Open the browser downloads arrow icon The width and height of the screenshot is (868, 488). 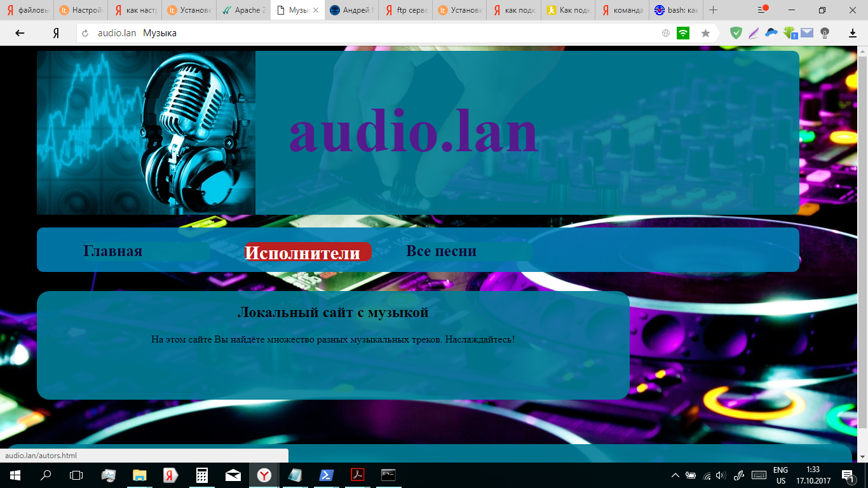coord(853,33)
